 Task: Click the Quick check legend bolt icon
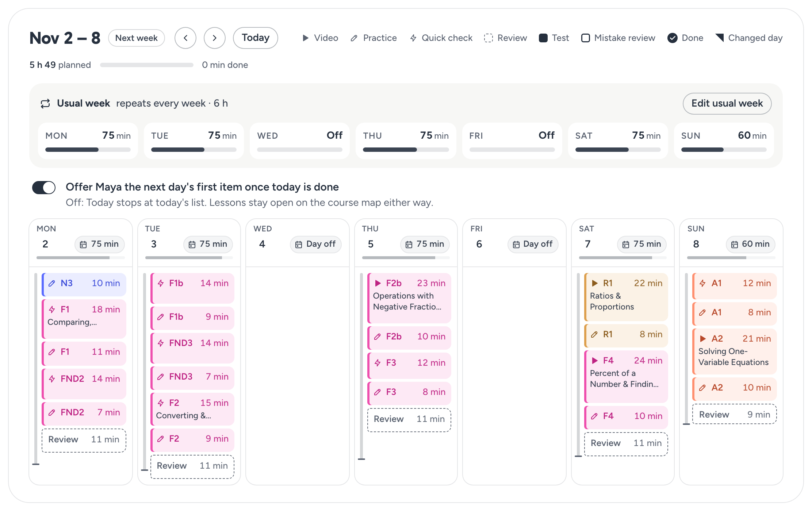click(413, 38)
